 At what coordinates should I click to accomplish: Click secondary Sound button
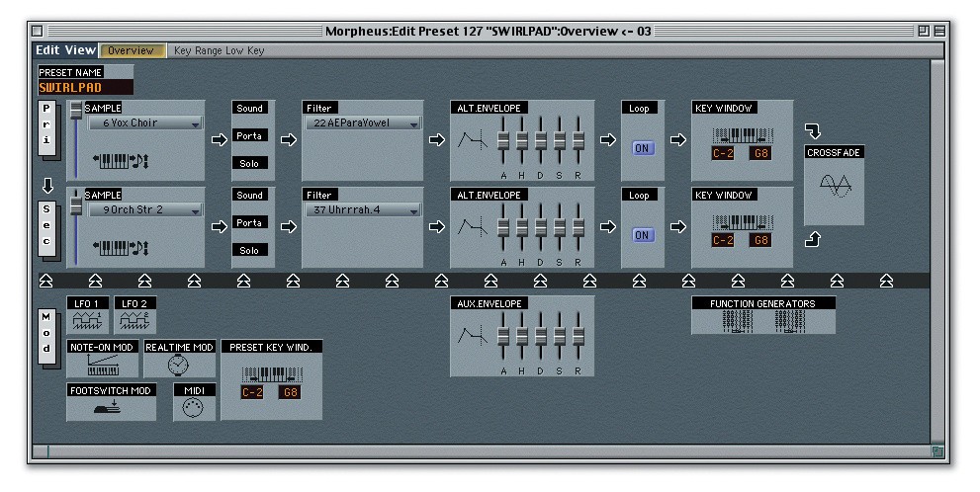point(249,195)
